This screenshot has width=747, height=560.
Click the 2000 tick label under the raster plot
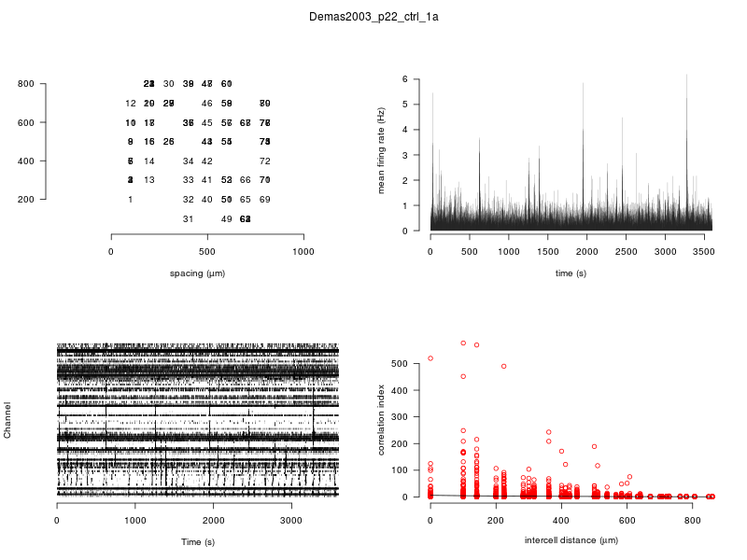pos(214,520)
